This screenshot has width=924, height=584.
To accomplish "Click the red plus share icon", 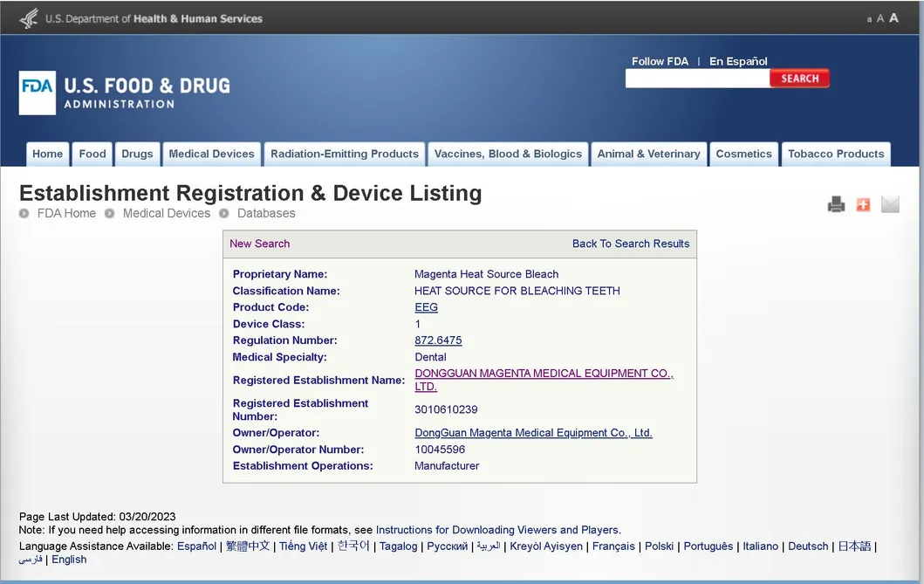I will (x=863, y=205).
